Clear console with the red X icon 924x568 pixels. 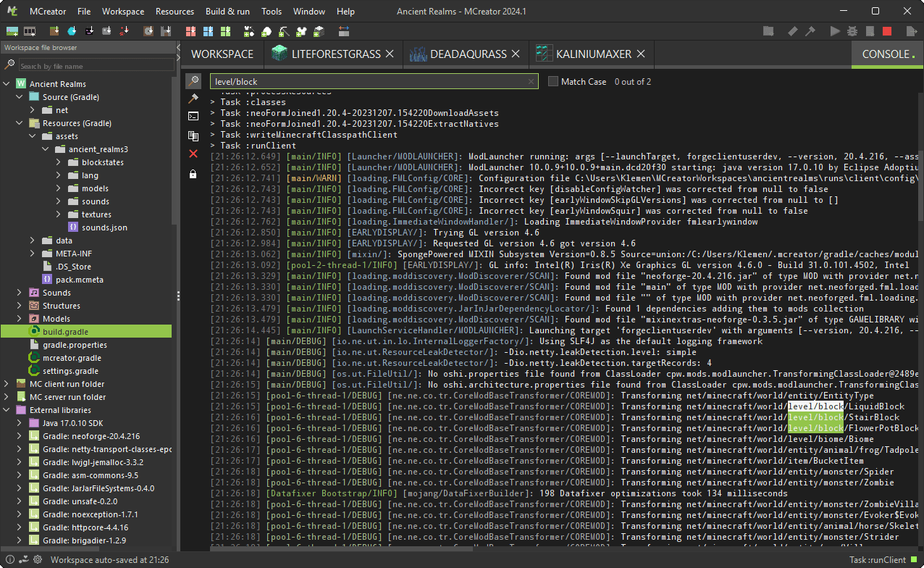click(x=193, y=154)
